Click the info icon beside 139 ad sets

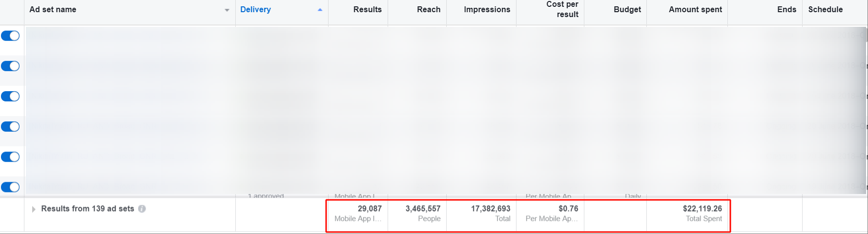coord(142,209)
